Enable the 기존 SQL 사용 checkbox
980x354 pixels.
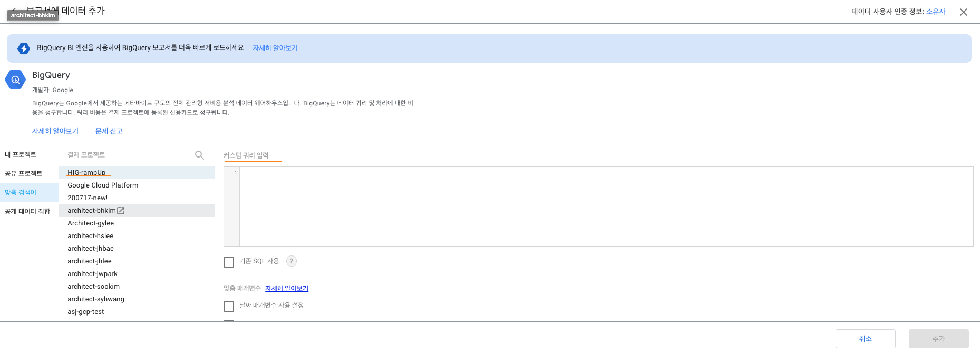pyautogui.click(x=229, y=262)
